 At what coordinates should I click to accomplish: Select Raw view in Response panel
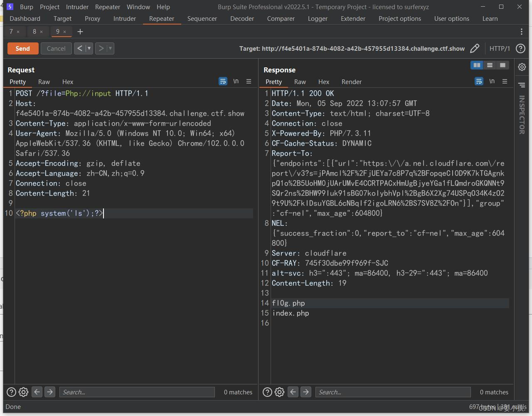click(300, 82)
